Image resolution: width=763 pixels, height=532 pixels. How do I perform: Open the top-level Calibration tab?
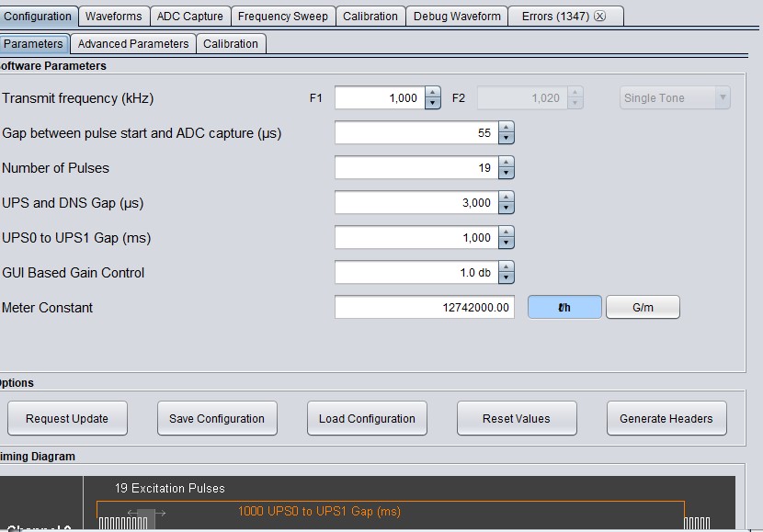(370, 16)
